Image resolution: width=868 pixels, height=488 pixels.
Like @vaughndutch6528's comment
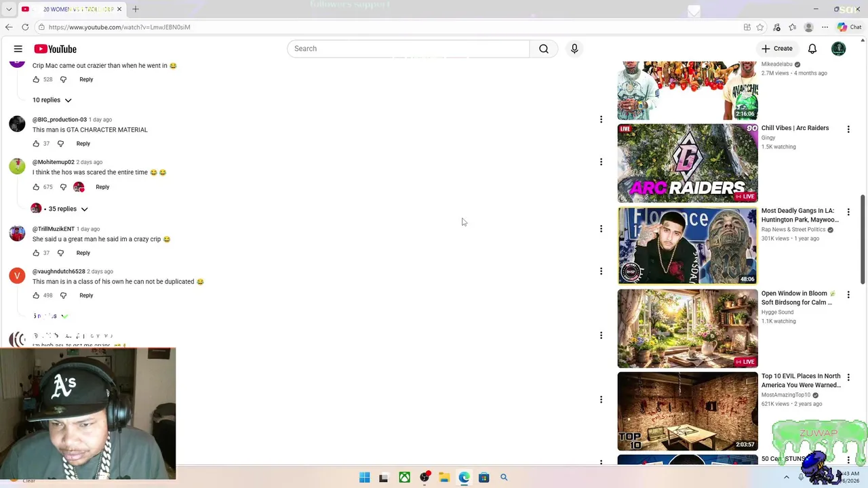(36, 296)
